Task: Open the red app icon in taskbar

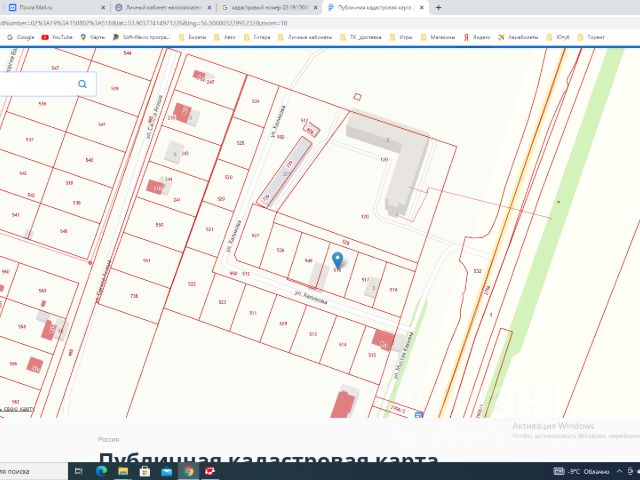Action: tap(210, 471)
